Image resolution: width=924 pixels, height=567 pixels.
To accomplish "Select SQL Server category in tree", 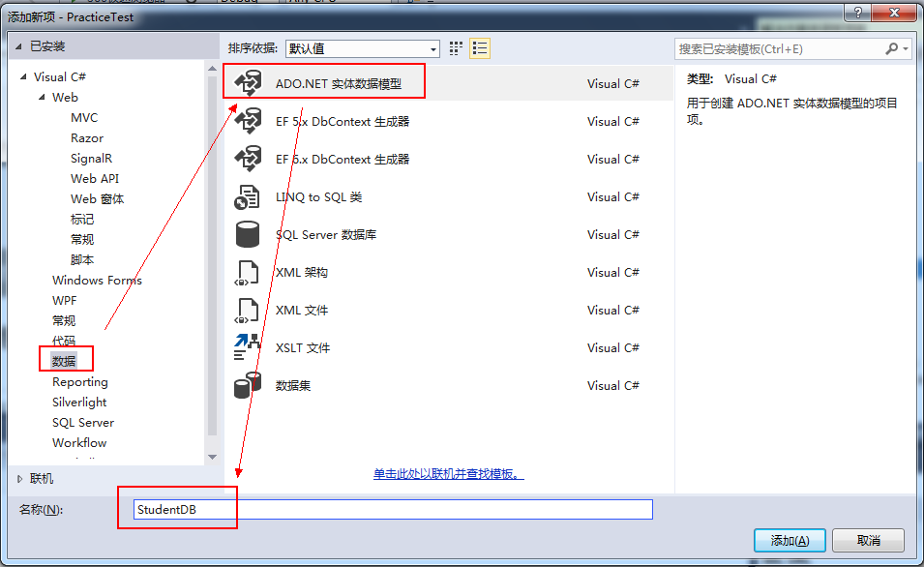I will pyautogui.click(x=83, y=423).
